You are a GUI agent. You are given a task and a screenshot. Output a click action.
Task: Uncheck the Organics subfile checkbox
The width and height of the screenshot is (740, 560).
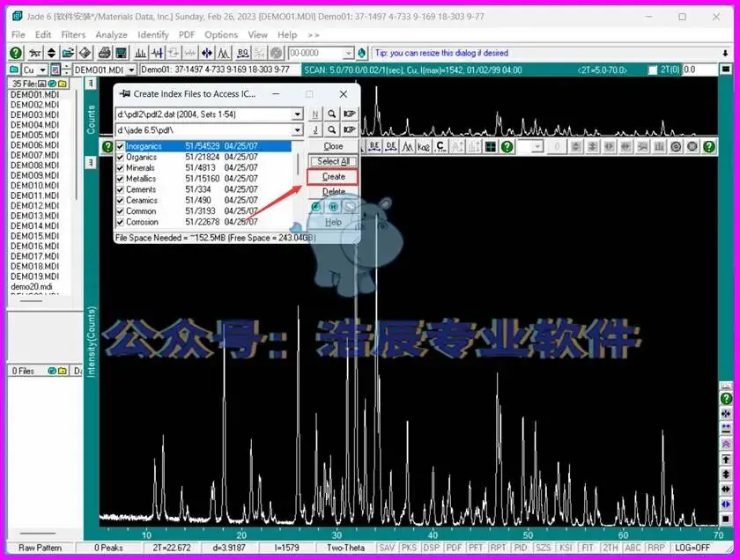tap(121, 157)
